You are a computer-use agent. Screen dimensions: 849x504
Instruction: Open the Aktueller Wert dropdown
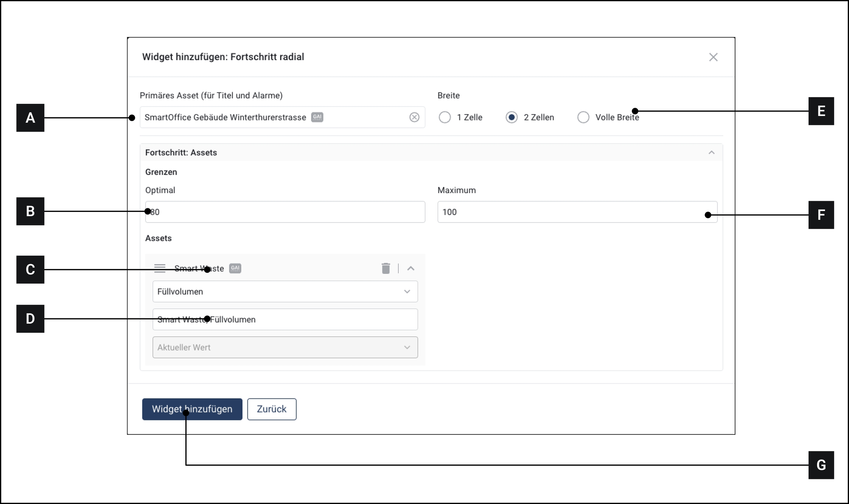click(x=285, y=347)
